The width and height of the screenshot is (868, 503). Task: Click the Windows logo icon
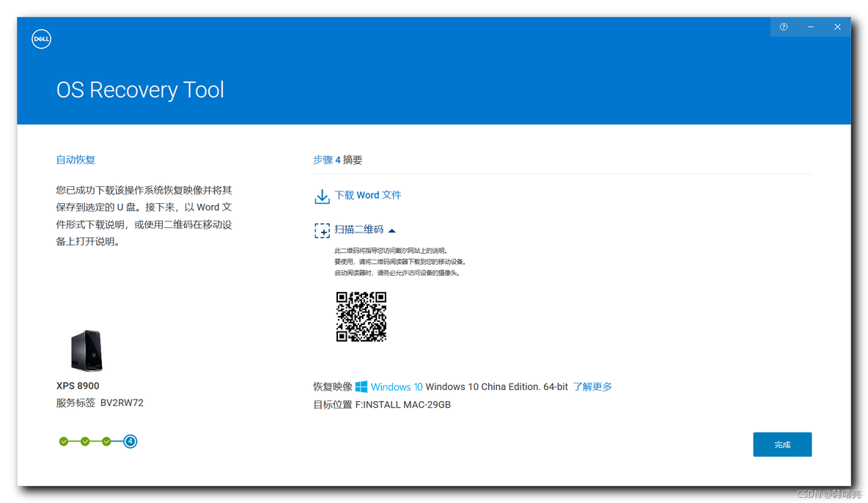[x=361, y=386]
